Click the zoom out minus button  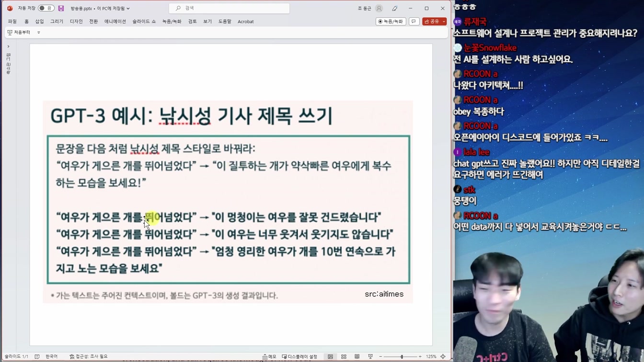pyautogui.click(x=380, y=357)
